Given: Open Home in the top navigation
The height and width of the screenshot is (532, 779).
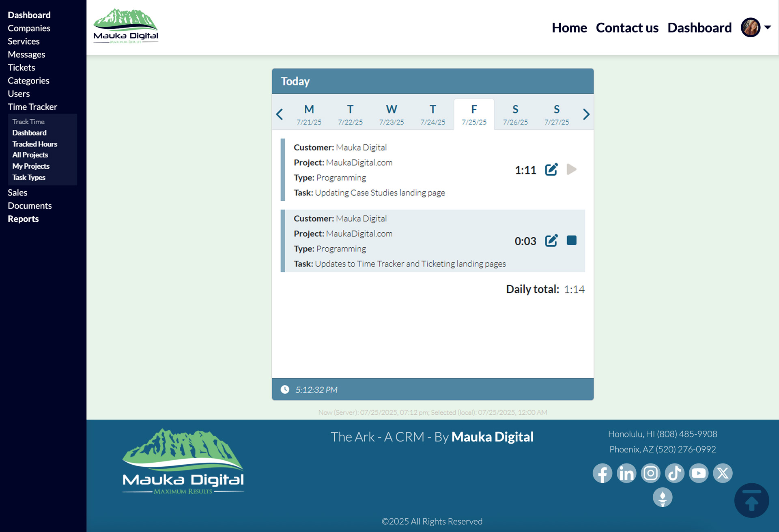Looking at the screenshot, I should click(569, 28).
